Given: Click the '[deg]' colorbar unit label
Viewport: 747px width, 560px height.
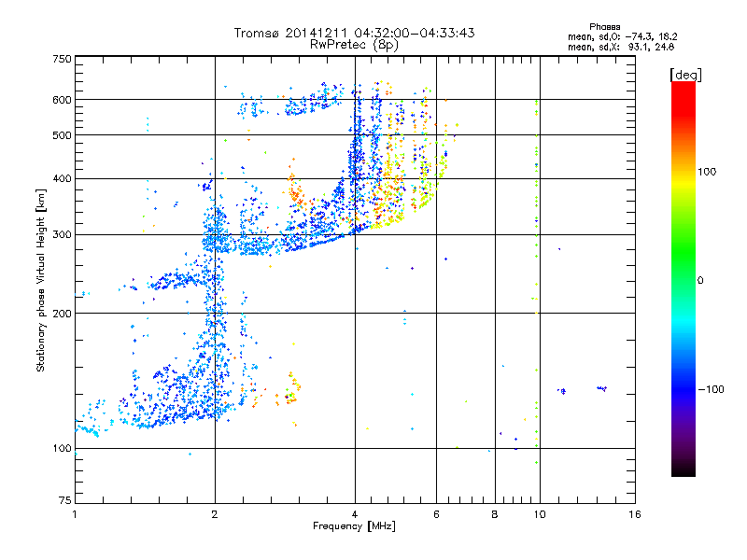Looking at the screenshot, I should (x=685, y=75).
